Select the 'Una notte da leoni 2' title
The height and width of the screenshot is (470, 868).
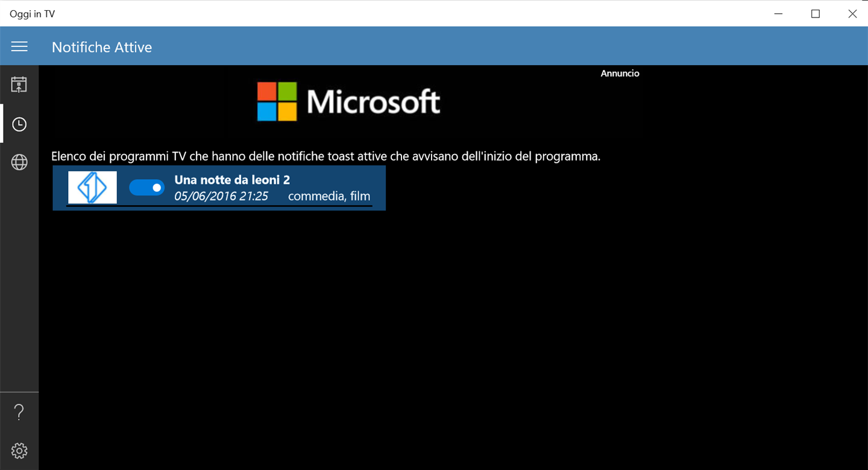pyautogui.click(x=232, y=180)
